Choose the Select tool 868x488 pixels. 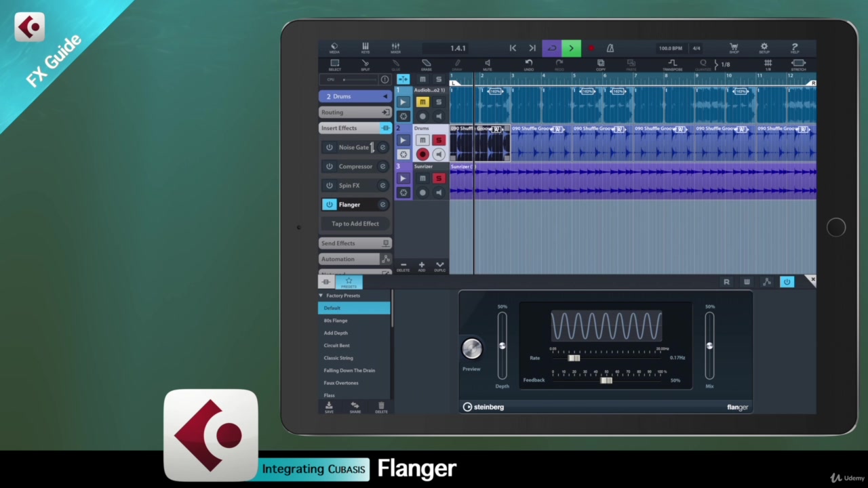click(334, 65)
